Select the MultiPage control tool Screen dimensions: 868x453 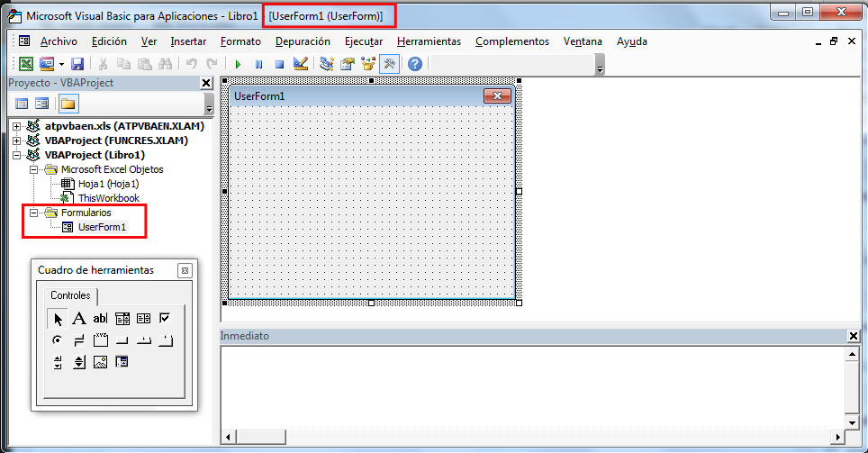pyautogui.click(x=165, y=340)
